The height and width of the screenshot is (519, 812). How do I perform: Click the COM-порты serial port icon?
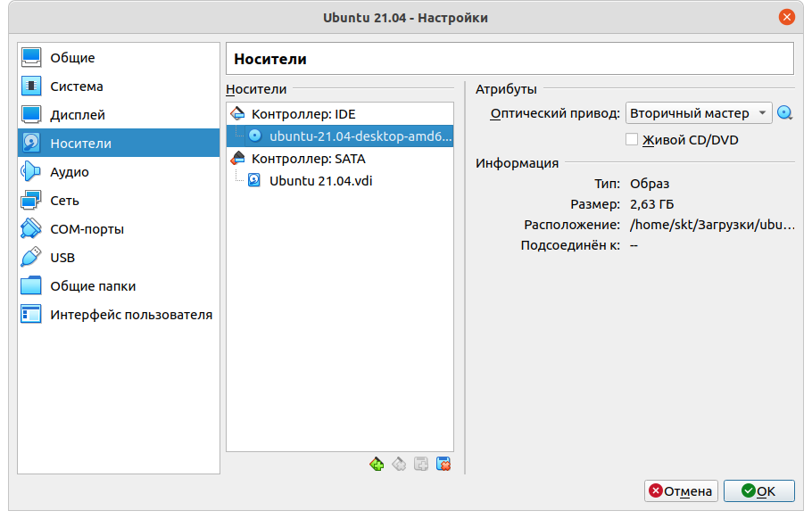pos(30,228)
